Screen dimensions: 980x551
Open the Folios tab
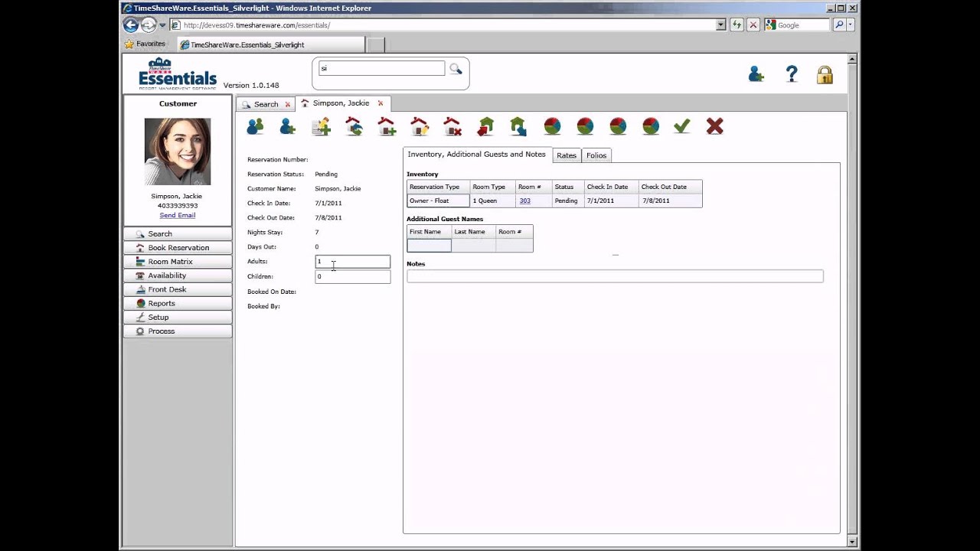click(596, 155)
